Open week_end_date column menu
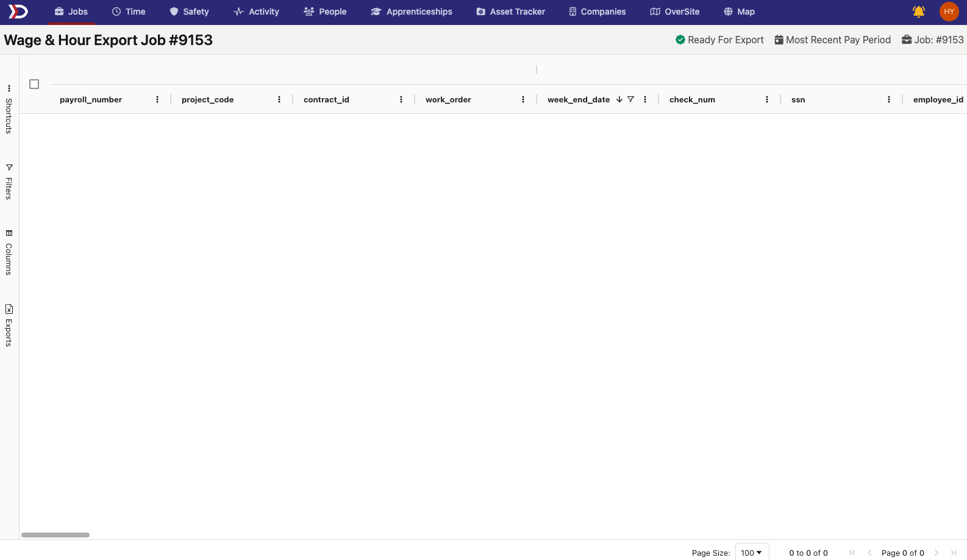967x560 pixels. pos(645,99)
